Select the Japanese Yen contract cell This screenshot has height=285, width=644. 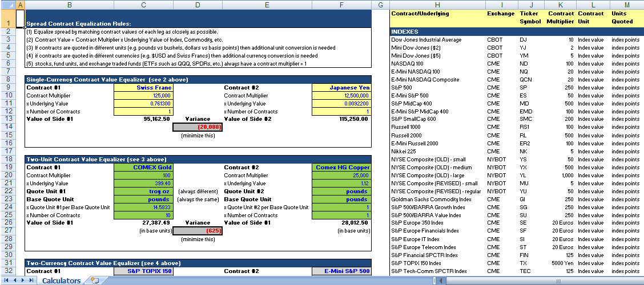click(342, 87)
